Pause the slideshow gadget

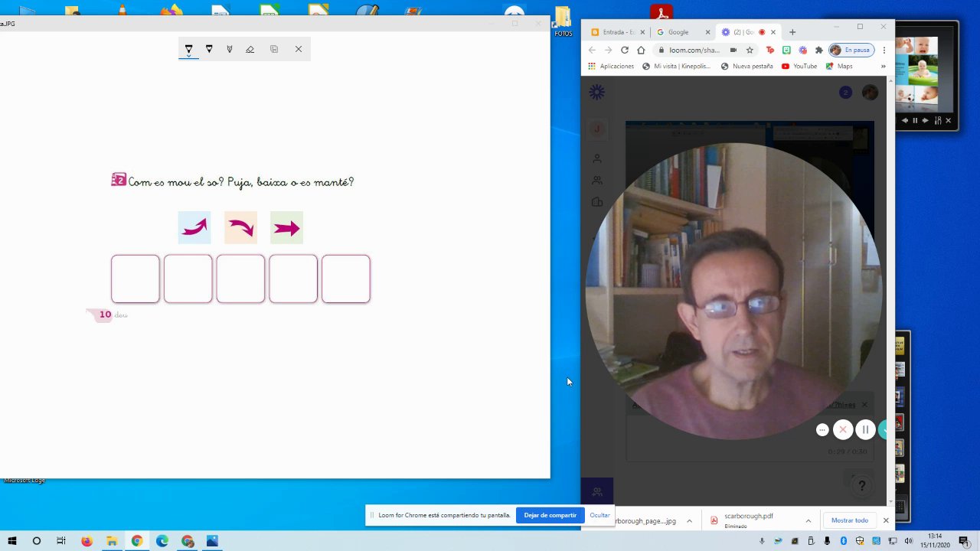click(915, 120)
